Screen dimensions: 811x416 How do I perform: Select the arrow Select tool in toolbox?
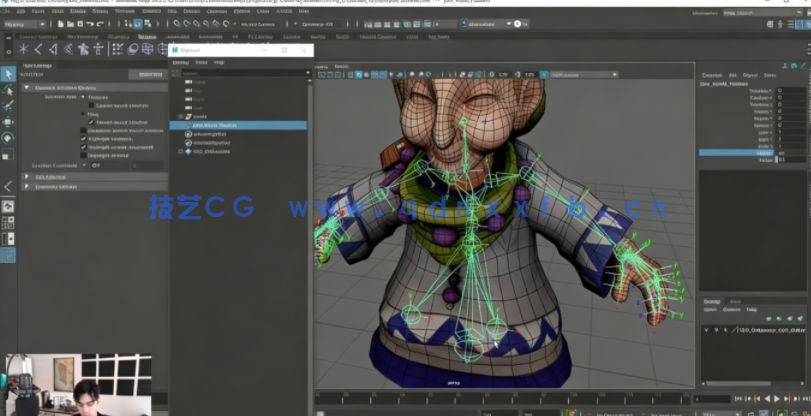point(8,74)
